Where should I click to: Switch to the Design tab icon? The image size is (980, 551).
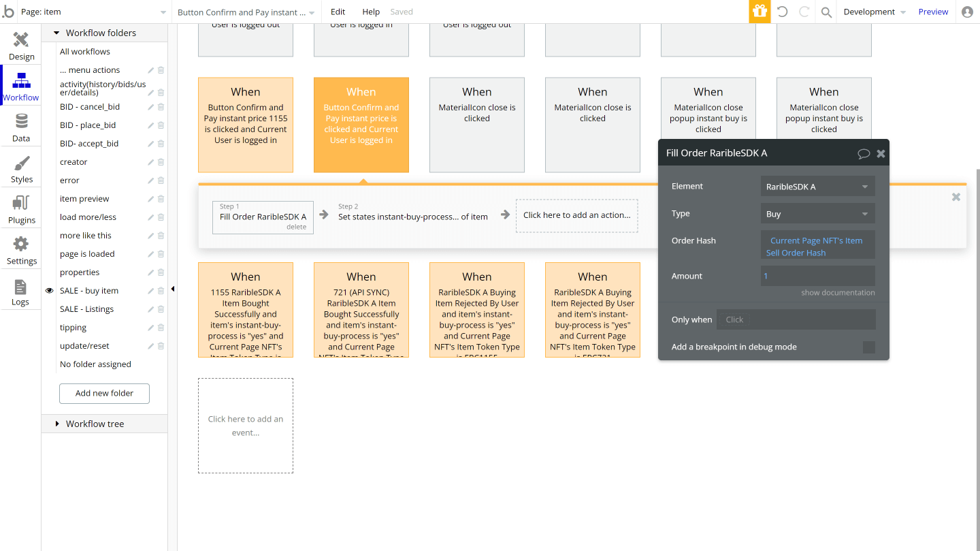click(x=21, y=45)
